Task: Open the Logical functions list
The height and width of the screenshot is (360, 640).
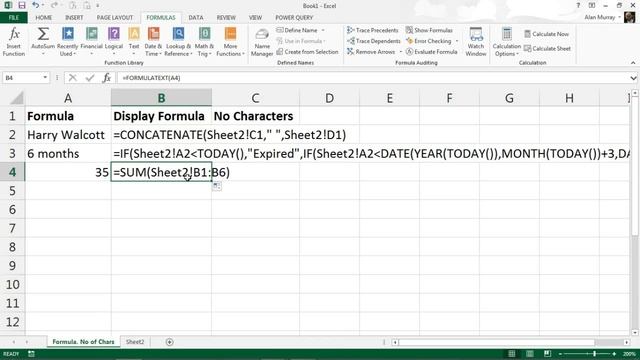Action: click(114, 42)
